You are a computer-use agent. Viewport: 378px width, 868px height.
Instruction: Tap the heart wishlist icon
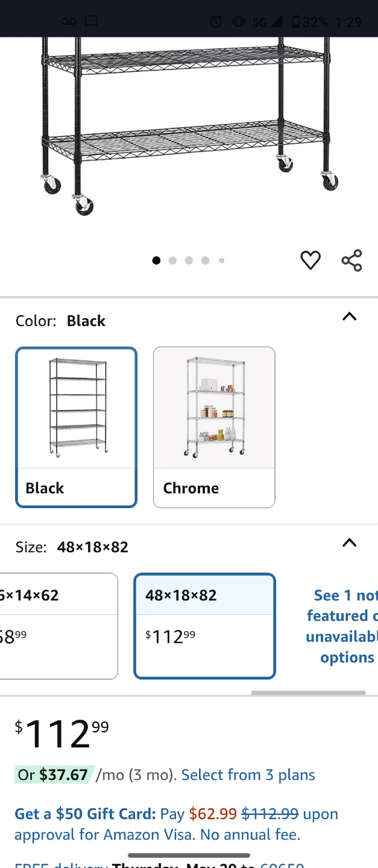click(x=310, y=260)
